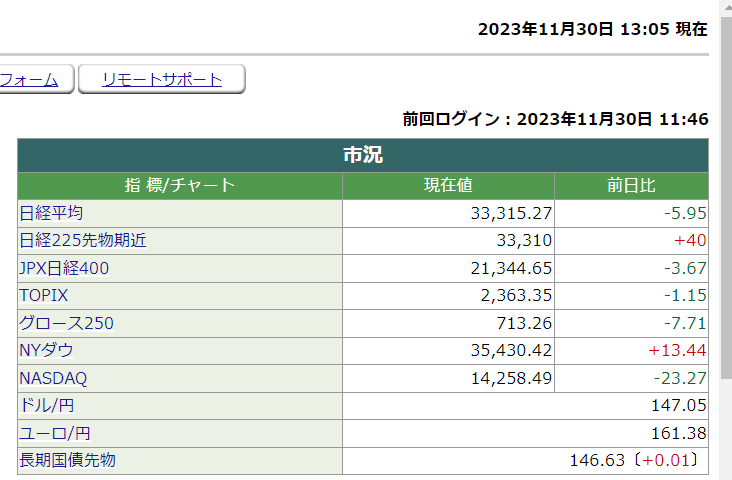Open the ドル/円 chart link
This screenshot has height=480, width=732.
(46, 406)
